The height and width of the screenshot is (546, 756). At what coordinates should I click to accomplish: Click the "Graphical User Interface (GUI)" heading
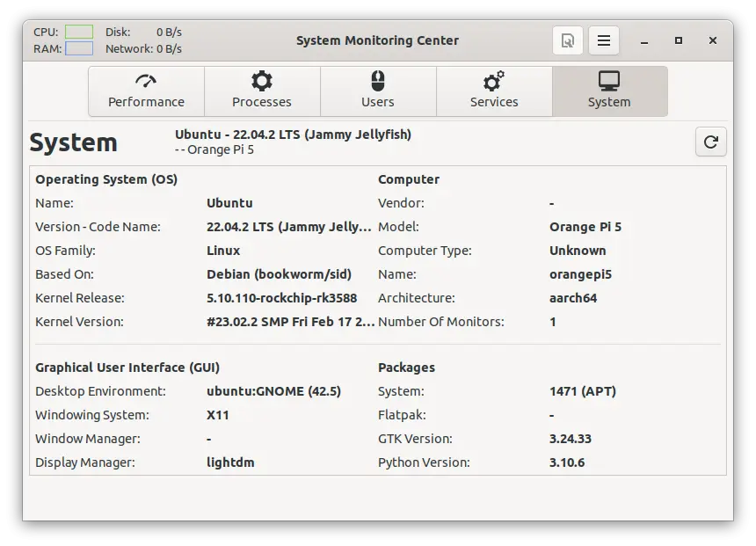coord(127,368)
